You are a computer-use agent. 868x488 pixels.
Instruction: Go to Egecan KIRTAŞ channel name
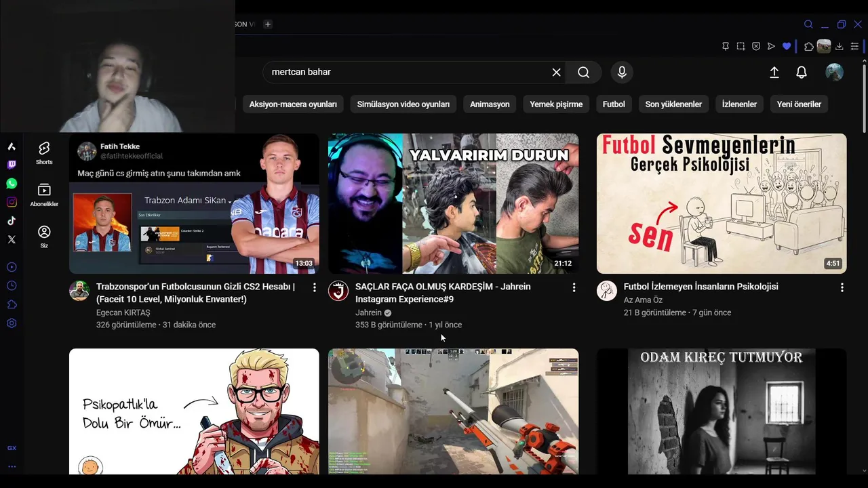tap(123, 312)
